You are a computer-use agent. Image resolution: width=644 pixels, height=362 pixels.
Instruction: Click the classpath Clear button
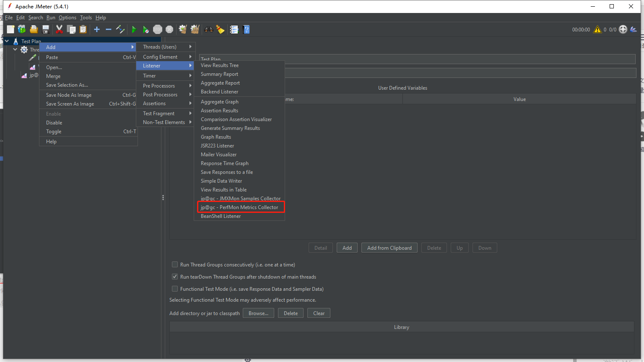coord(319,313)
